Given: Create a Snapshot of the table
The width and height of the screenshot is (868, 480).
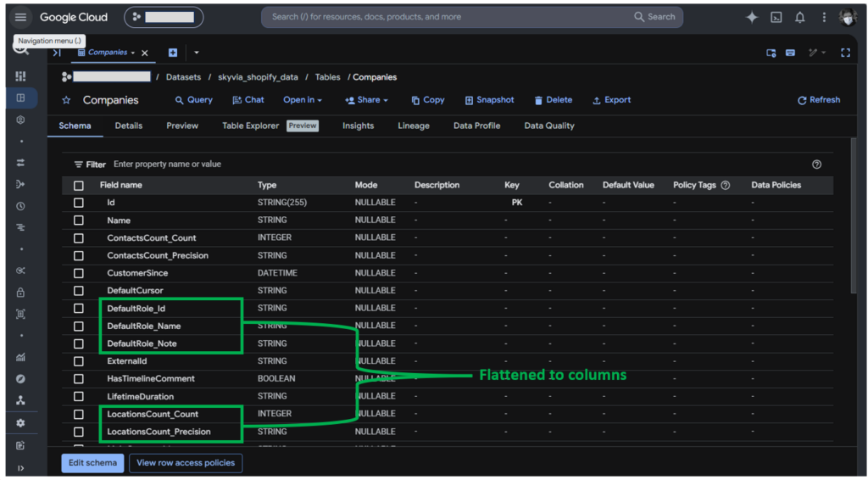Looking at the screenshot, I should (489, 100).
